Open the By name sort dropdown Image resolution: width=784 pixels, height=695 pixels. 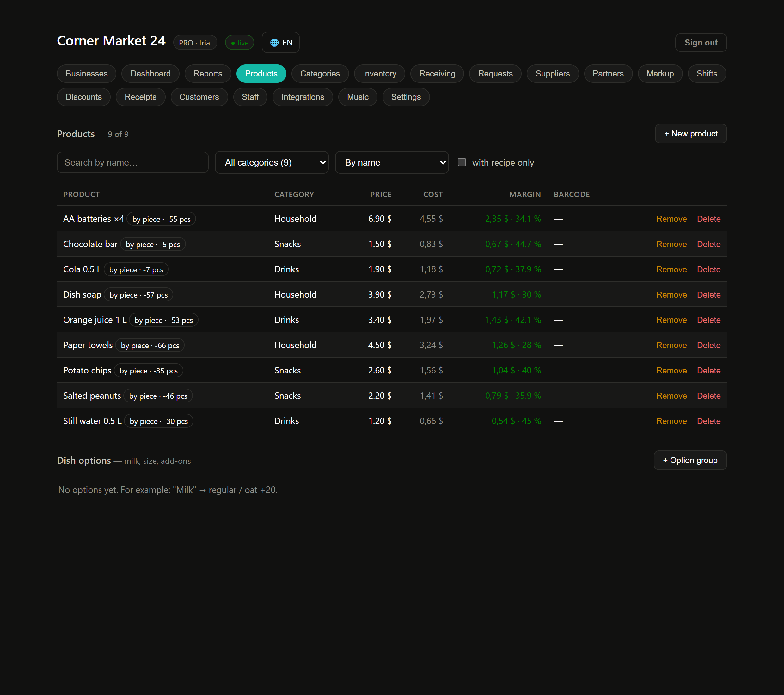(x=392, y=163)
